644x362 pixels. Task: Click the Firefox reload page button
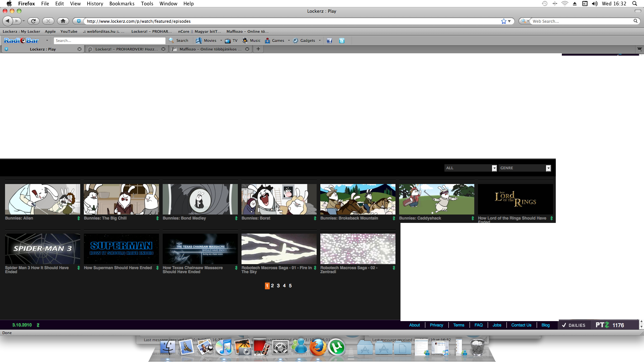coord(33,21)
